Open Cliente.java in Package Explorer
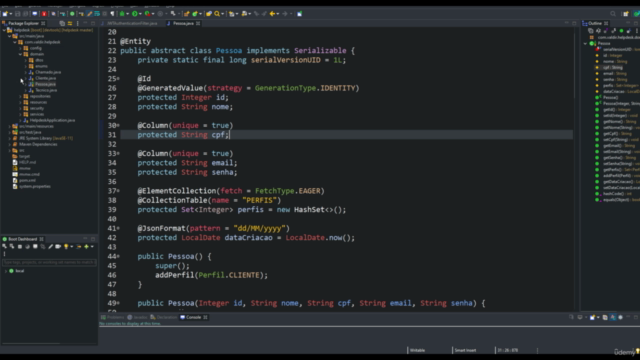This screenshot has width=640, height=360. click(46, 78)
